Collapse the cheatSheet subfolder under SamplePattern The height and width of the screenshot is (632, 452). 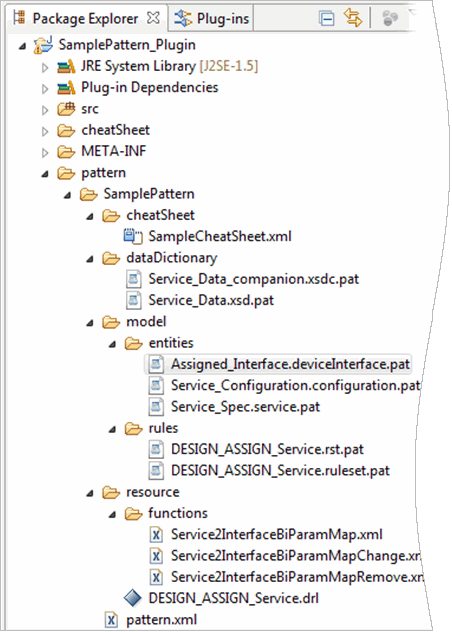coord(90,217)
